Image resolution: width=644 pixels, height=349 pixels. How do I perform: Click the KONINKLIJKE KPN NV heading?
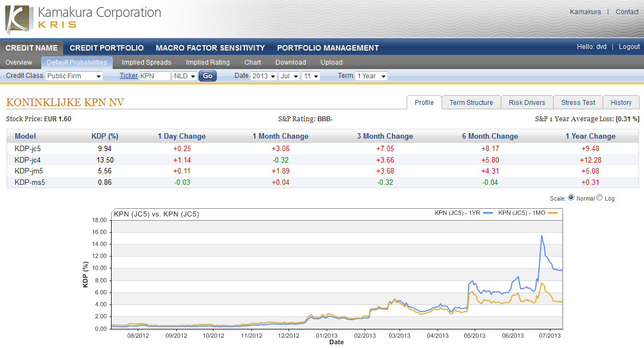65,102
